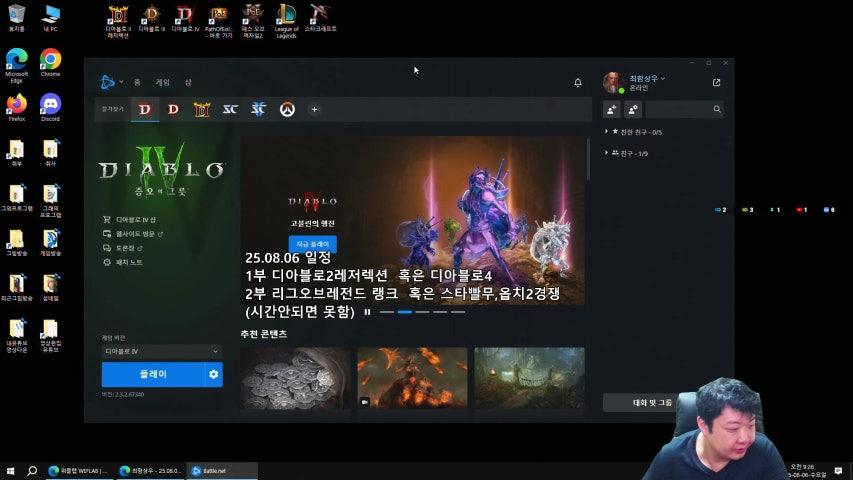Click the blue 플레이 button
This screenshot has width=853, height=480.
(x=153, y=374)
